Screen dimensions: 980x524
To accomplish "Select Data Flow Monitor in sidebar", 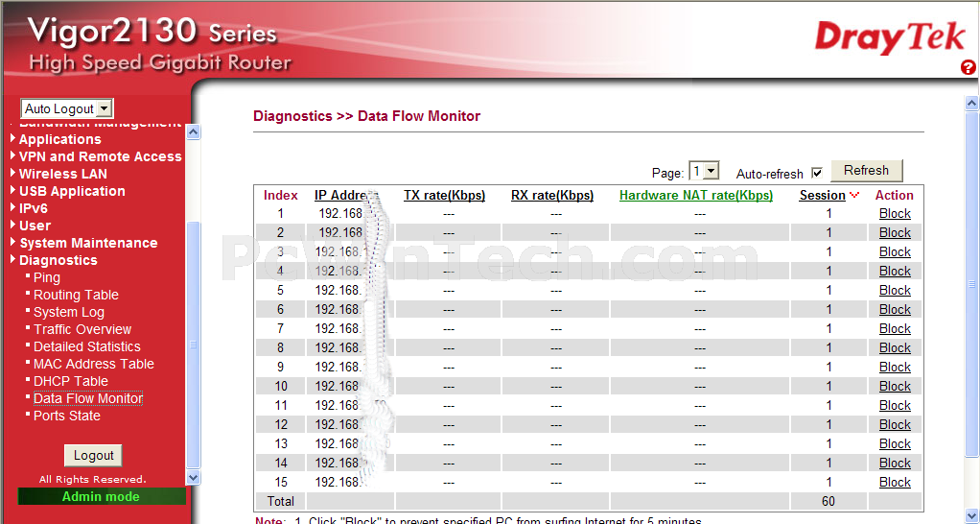I will [88, 398].
